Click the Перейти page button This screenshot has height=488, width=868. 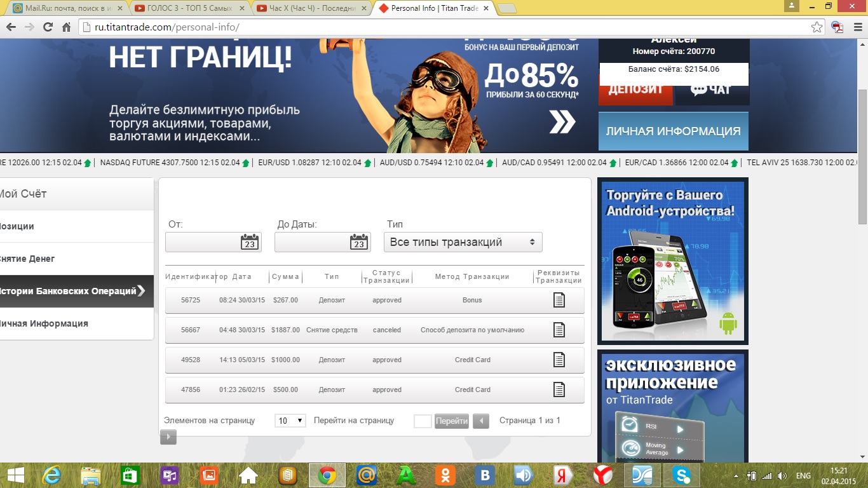click(452, 421)
